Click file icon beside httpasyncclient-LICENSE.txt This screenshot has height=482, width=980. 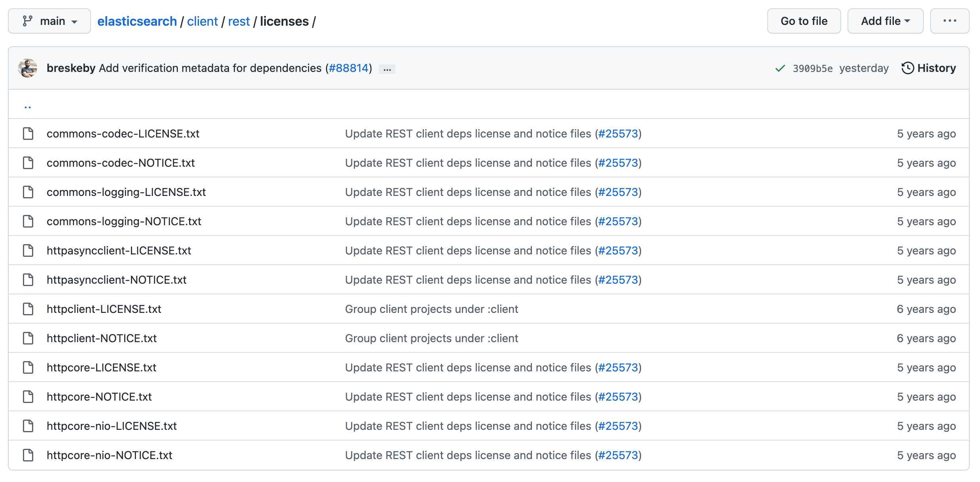click(x=28, y=250)
